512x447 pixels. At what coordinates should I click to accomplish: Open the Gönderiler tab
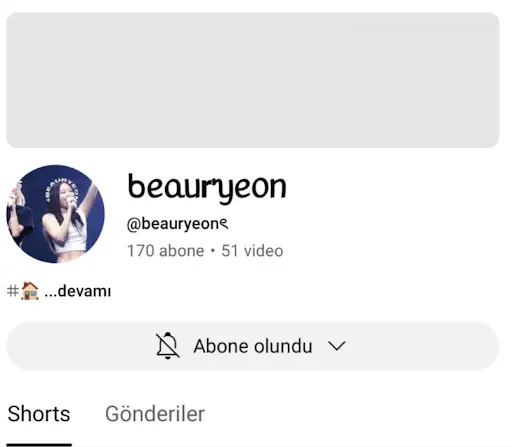[x=155, y=414]
